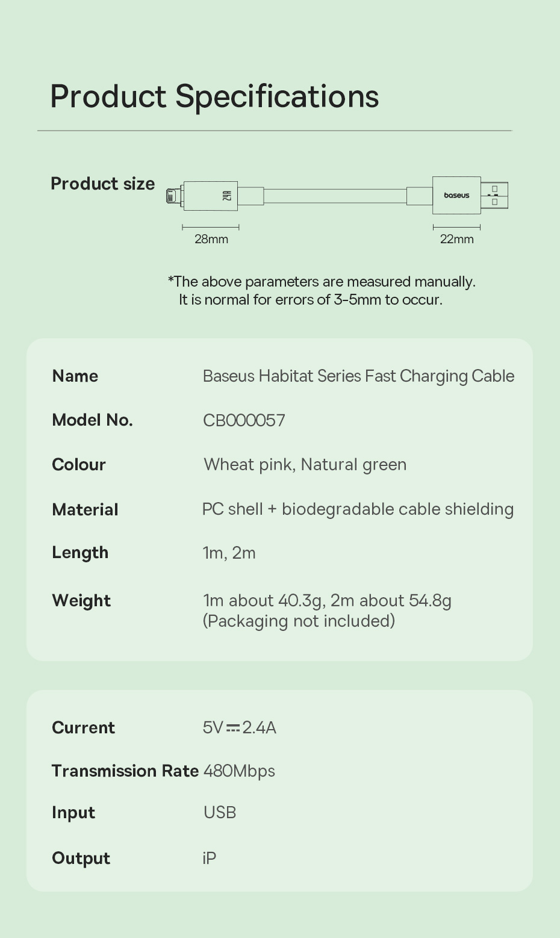
Task: Click the Packaging not included note
Action: coord(299,621)
